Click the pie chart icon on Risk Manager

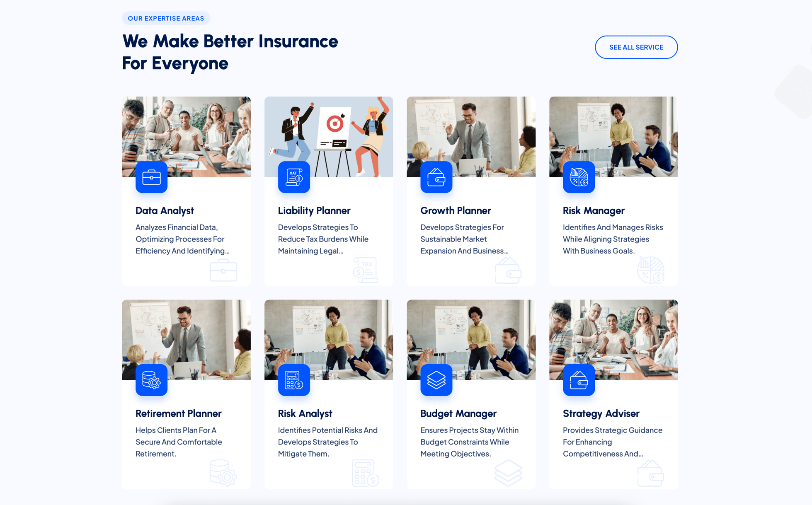[579, 177]
